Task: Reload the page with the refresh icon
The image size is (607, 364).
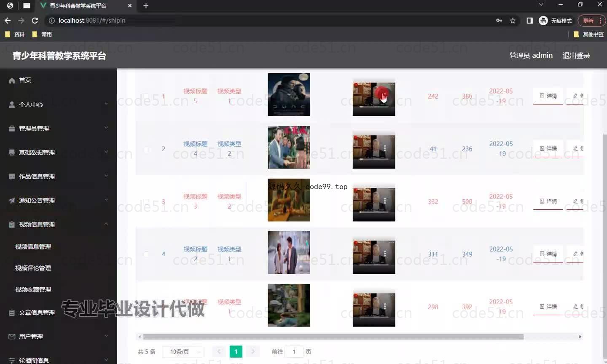Action: [35, 20]
